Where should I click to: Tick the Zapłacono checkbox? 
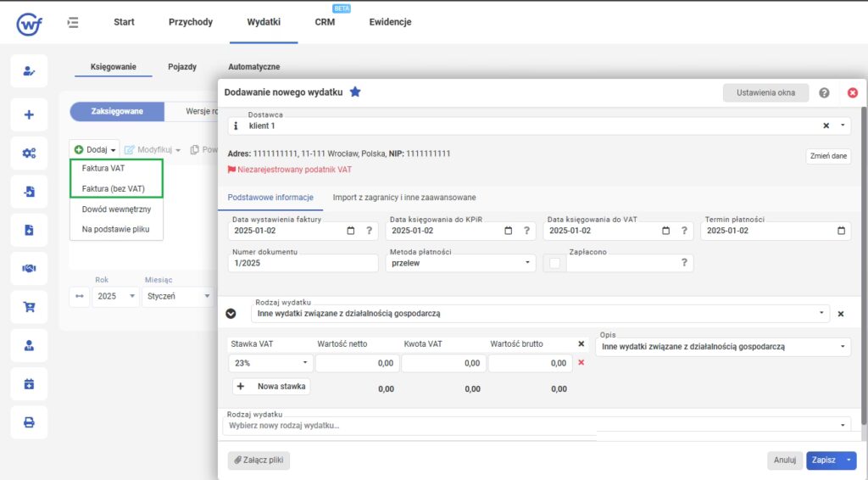point(554,263)
